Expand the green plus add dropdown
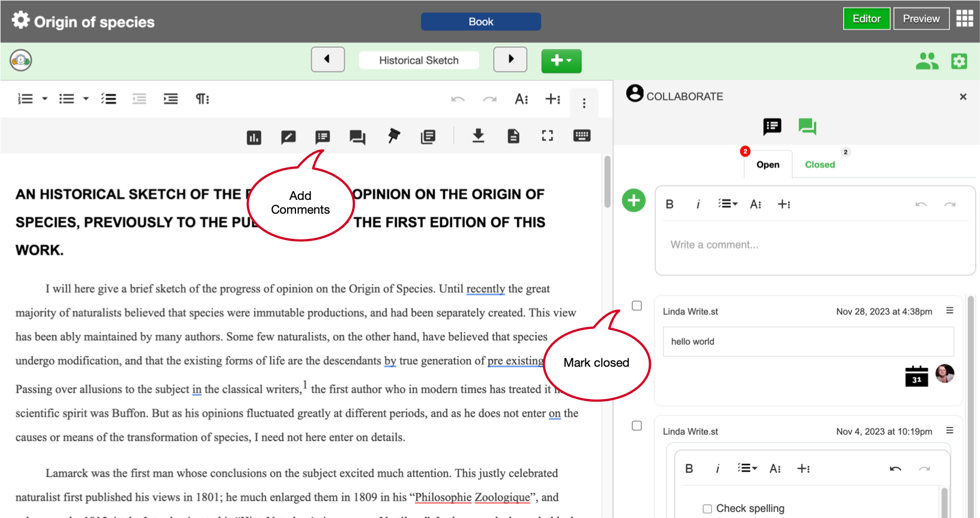This screenshot has width=980, height=518. pyautogui.click(x=561, y=61)
